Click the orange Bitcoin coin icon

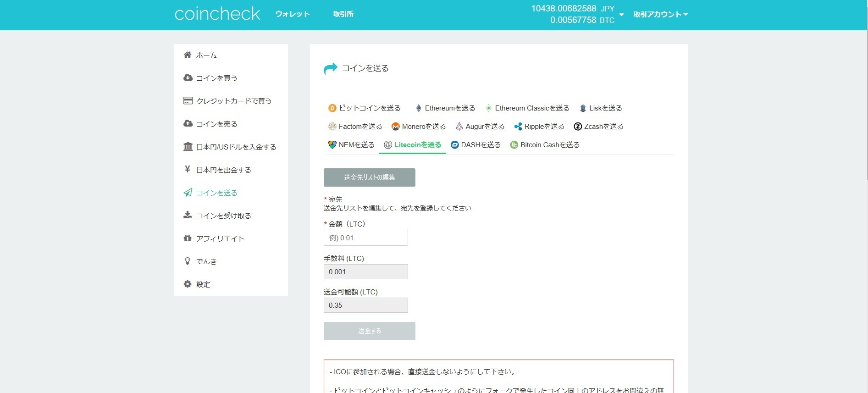click(332, 108)
